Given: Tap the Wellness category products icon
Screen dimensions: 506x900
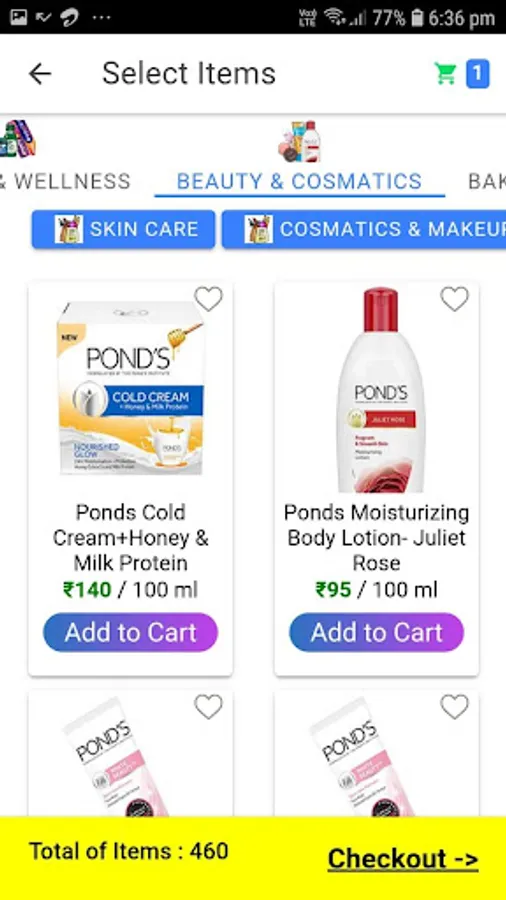Looking at the screenshot, I should (18, 138).
